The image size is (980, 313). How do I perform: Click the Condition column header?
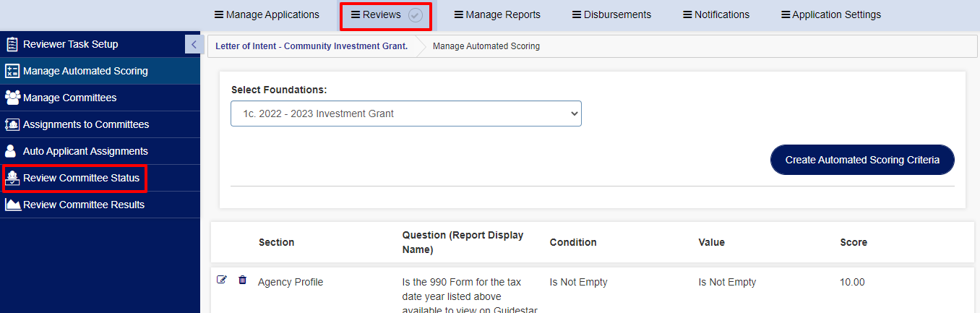[x=573, y=242]
